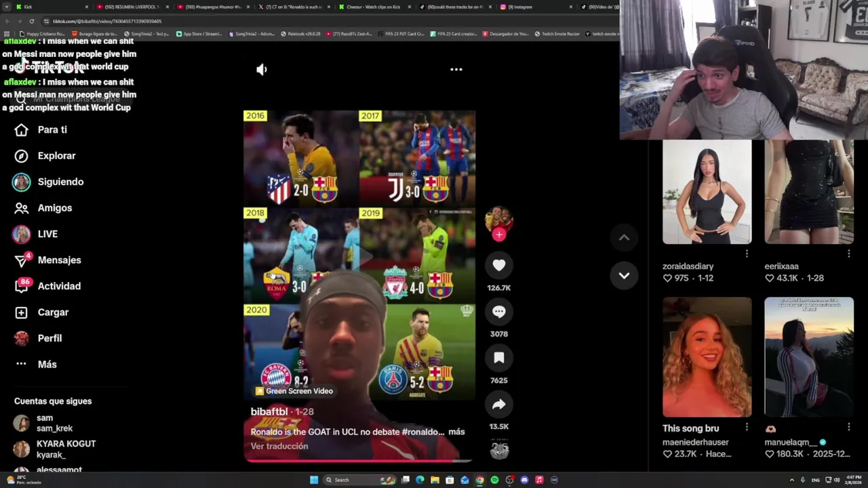
Task: Open Spotify from the taskbar
Action: point(494,480)
